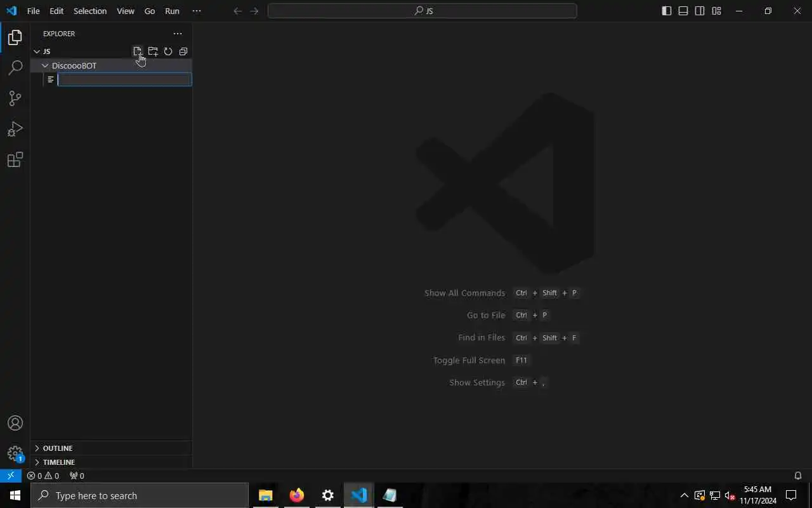The width and height of the screenshot is (812, 508).
Task: Open the Source Control view
Action: click(15, 98)
